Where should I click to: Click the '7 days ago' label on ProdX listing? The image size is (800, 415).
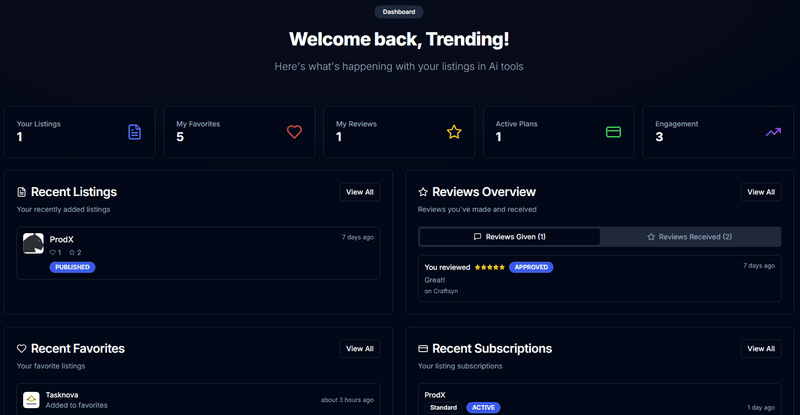[x=358, y=237]
